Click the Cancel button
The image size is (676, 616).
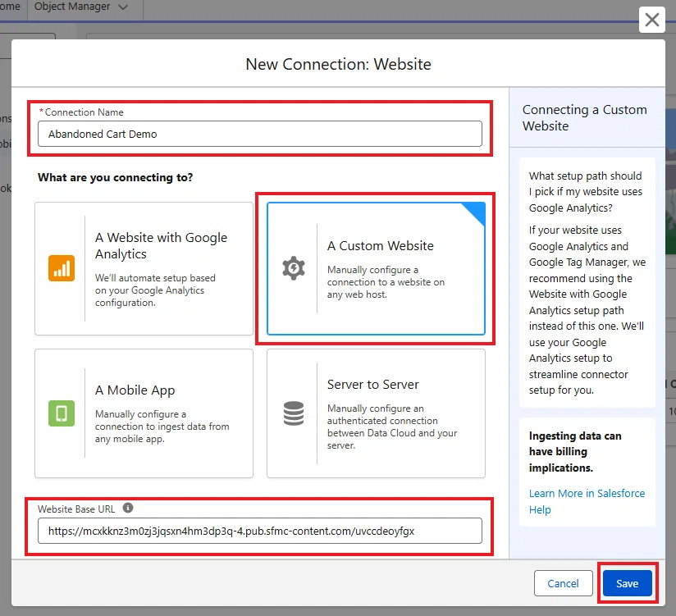(563, 583)
